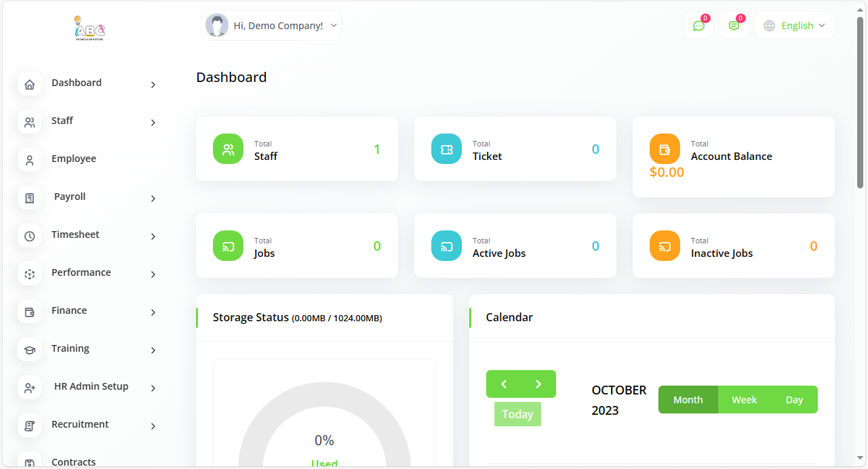Click the Total Ticket blue icon
The height and width of the screenshot is (469, 868).
tap(446, 149)
